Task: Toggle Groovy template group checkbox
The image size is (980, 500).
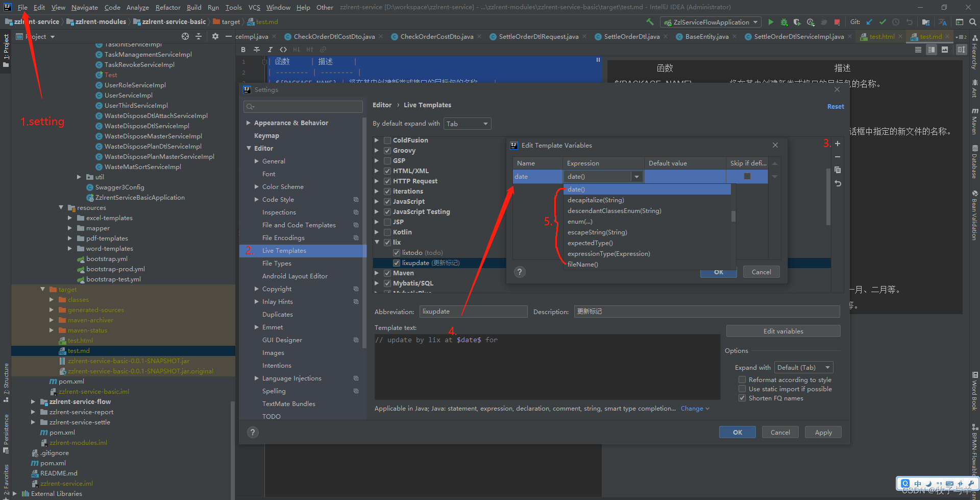Action: (x=387, y=151)
